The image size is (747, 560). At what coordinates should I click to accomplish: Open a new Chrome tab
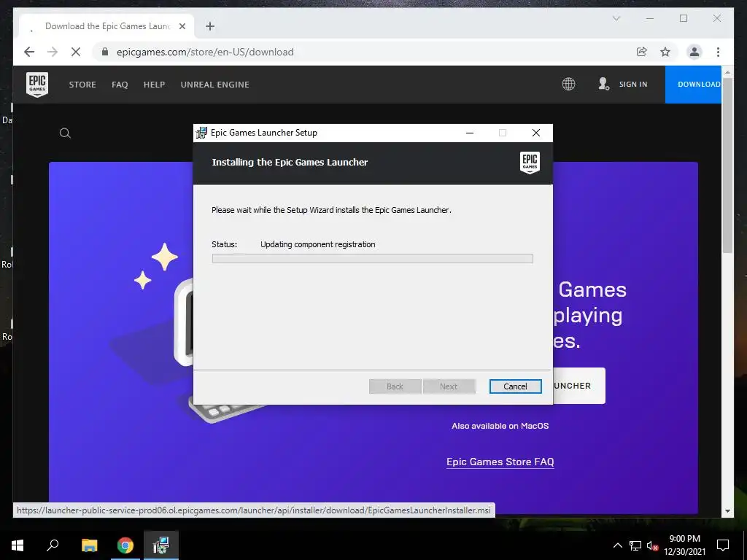point(210,26)
